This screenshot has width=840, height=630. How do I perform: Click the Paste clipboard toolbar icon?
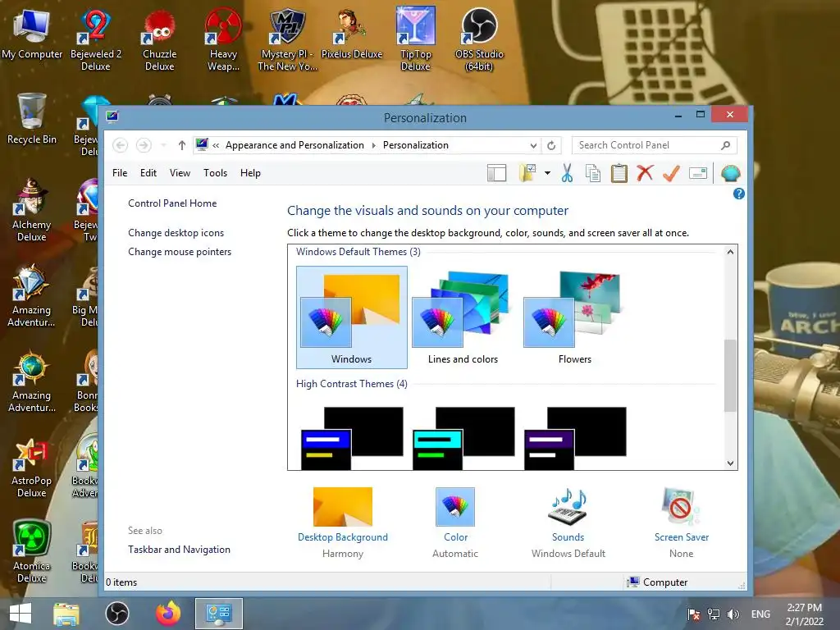619,173
